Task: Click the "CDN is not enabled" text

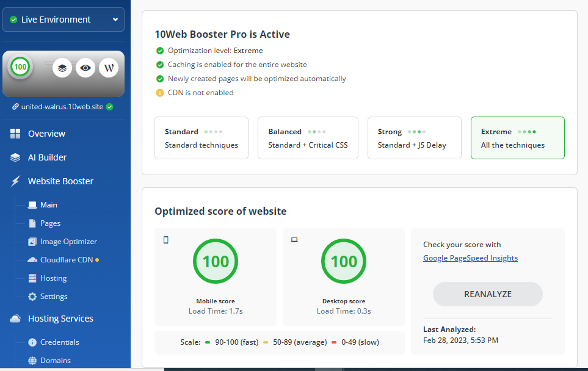Action: coord(201,93)
